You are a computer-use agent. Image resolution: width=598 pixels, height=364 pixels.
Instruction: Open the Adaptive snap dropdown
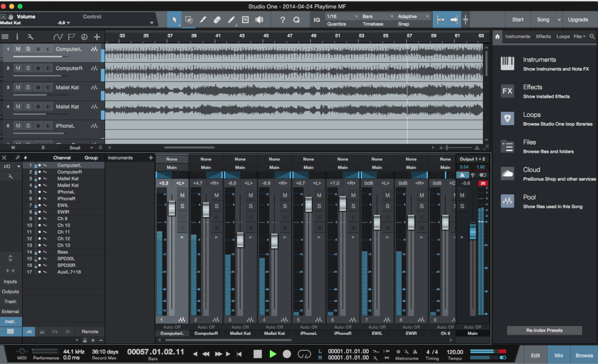(x=413, y=16)
